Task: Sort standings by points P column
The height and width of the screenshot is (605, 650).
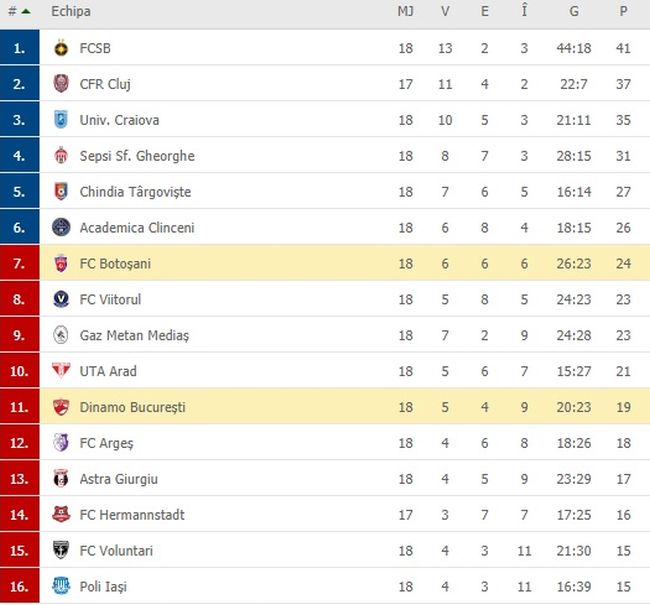Action: 623,12
